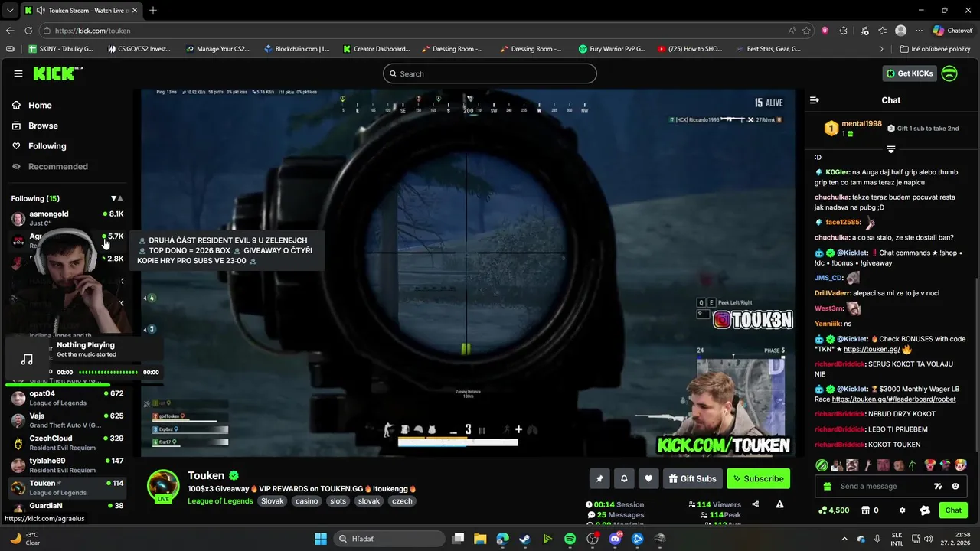Share the stream using share icon
The width and height of the screenshot is (980, 551).
tap(756, 504)
